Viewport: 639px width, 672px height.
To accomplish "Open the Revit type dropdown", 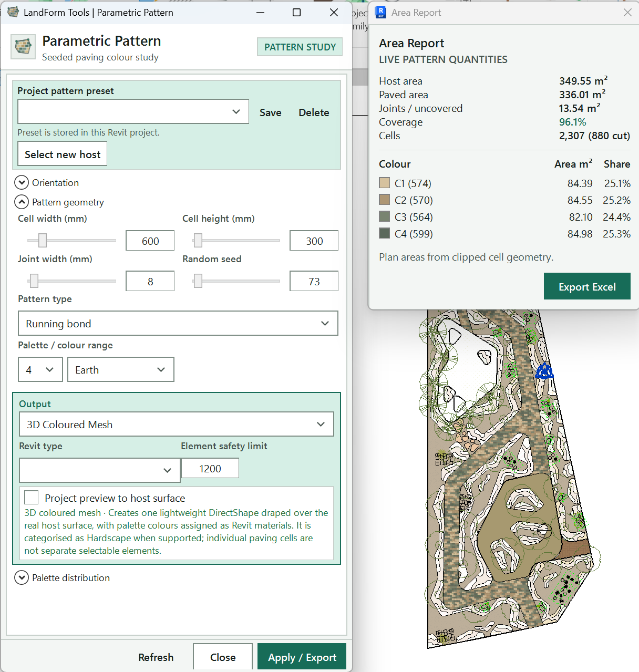I will click(100, 470).
